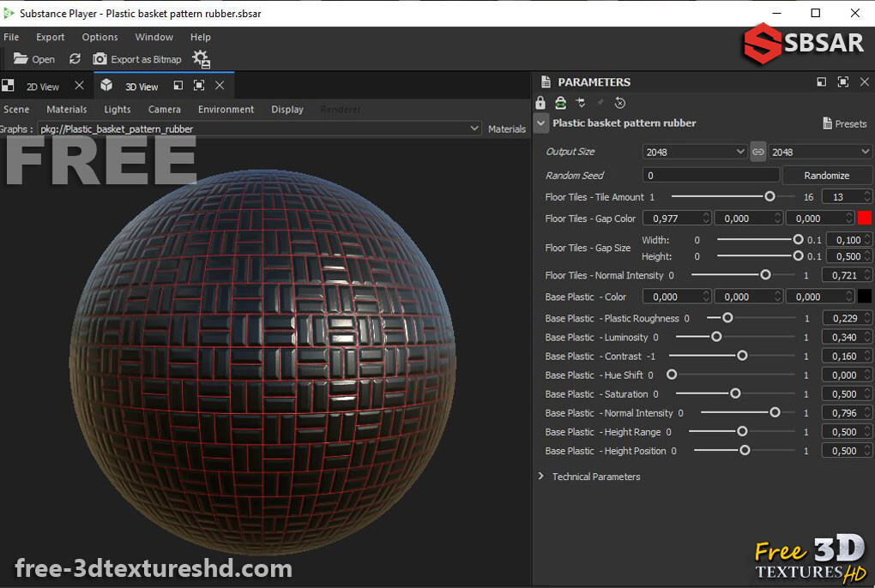Viewport: 875px width, 588px height.
Task: Click the Base Plastic Color black swatch
Action: (x=866, y=296)
